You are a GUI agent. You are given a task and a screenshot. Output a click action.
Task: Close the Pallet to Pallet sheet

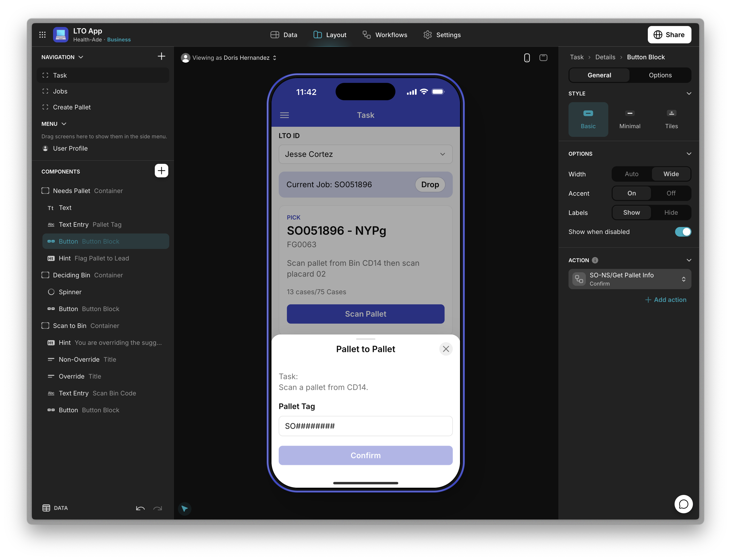[446, 349]
